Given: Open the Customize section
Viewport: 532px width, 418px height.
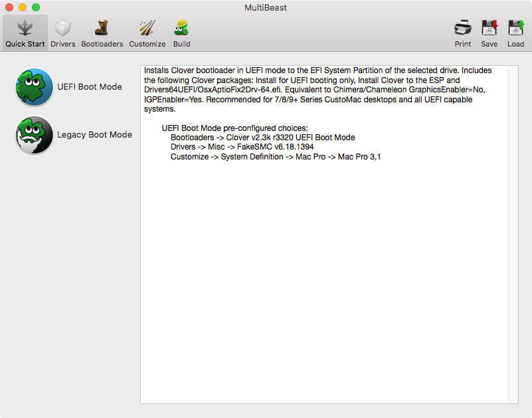Looking at the screenshot, I should pos(147,31).
